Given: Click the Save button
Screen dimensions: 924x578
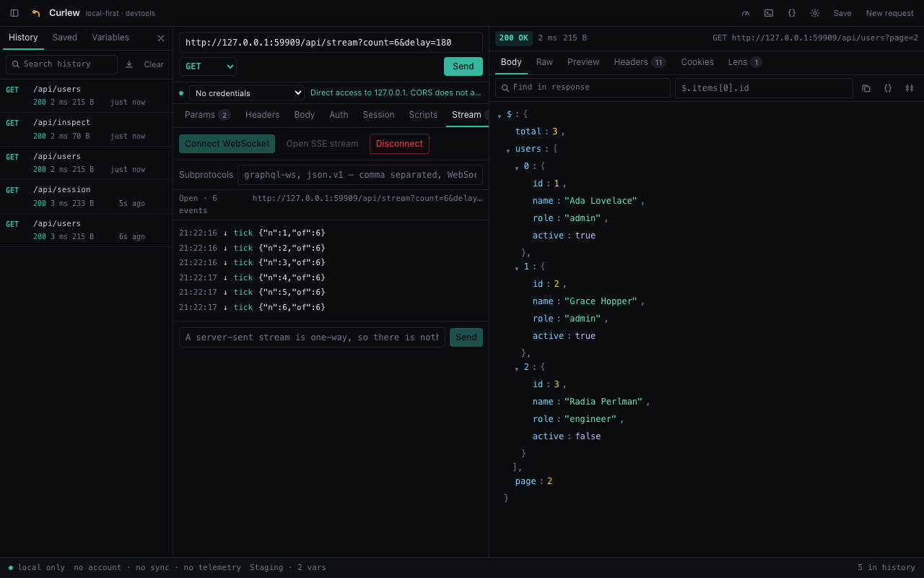Looking at the screenshot, I should [842, 13].
